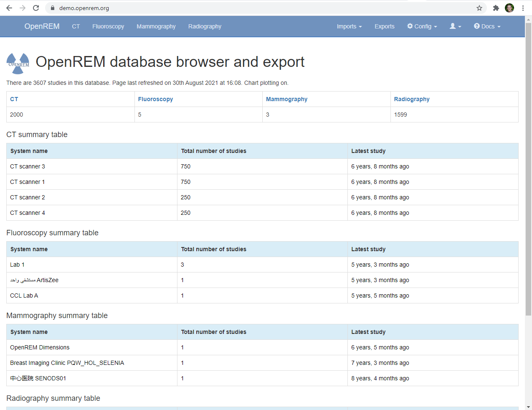Go to Exports in the navbar
The image size is (532, 410).
pyautogui.click(x=384, y=26)
